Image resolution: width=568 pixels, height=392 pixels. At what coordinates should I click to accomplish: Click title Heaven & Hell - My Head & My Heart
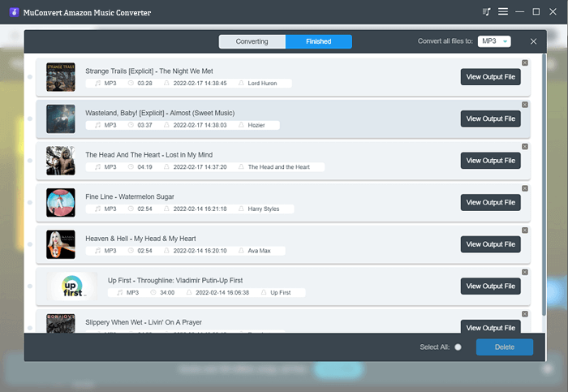coord(140,239)
